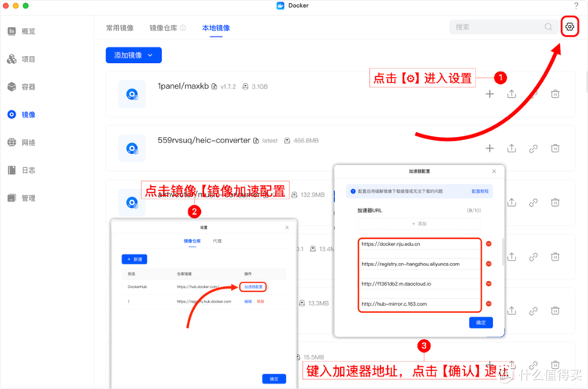Image resolution: width=588 pixels, height=389 pixels.
Task: Click + 新建 button in 设置 dialog
Action: pos(134,259)
